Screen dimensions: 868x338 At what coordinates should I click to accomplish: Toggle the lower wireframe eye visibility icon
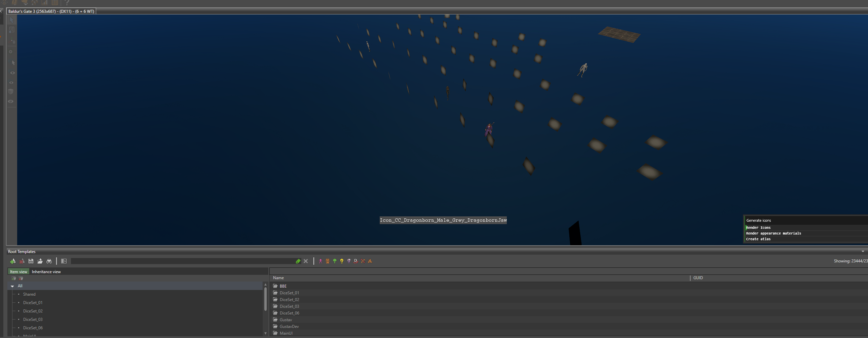(x=11, y=82)
